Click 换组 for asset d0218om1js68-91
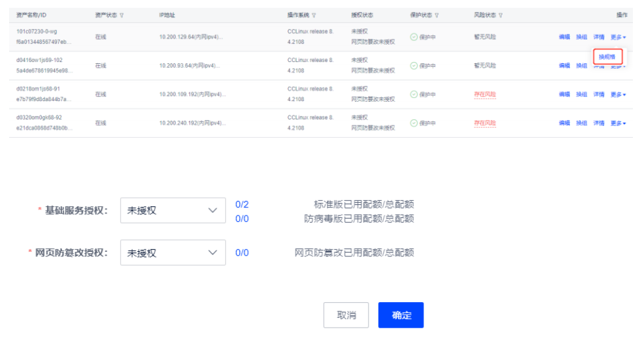Screen dimensions: 644x338 pos(581,95)
